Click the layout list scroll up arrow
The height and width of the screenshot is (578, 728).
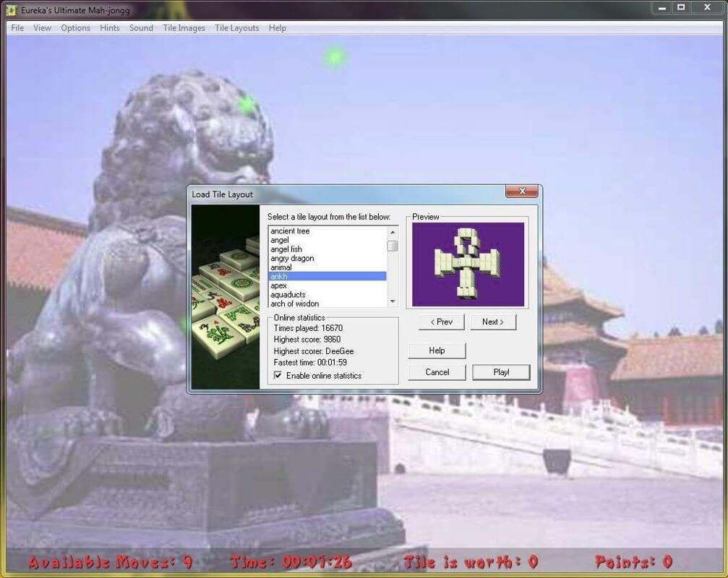coord(393,231)
